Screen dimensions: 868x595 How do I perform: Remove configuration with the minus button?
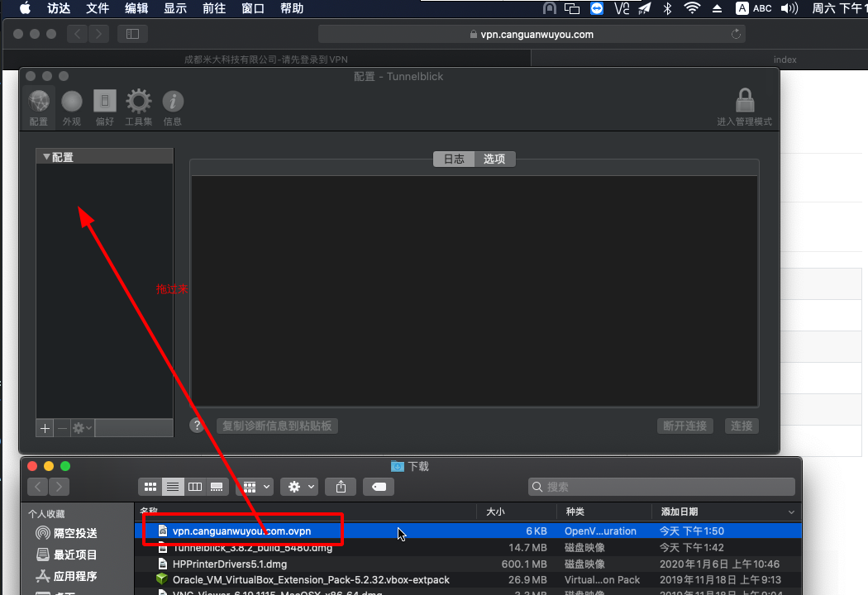tap(62, 428)
